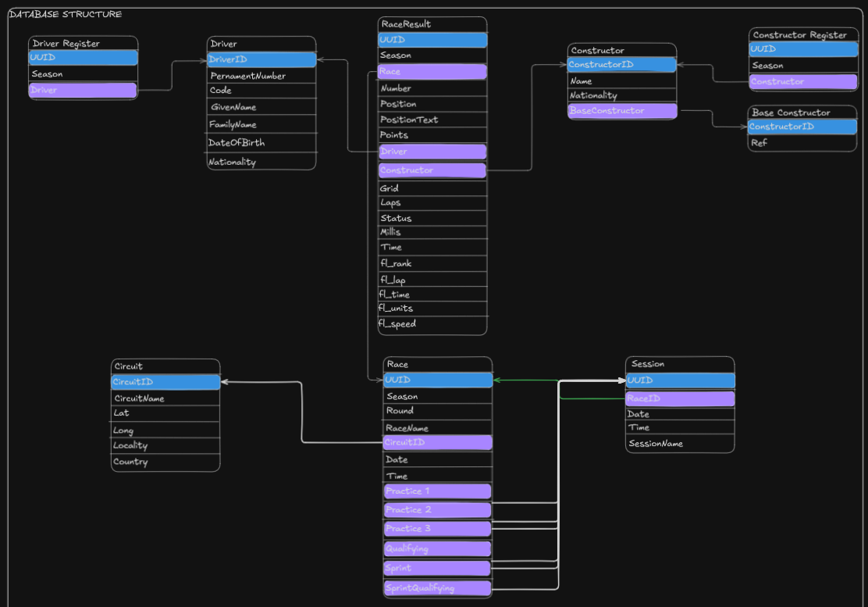Click the RaceResult table title
Screen dimensions: 868x607
coord(406,23)
